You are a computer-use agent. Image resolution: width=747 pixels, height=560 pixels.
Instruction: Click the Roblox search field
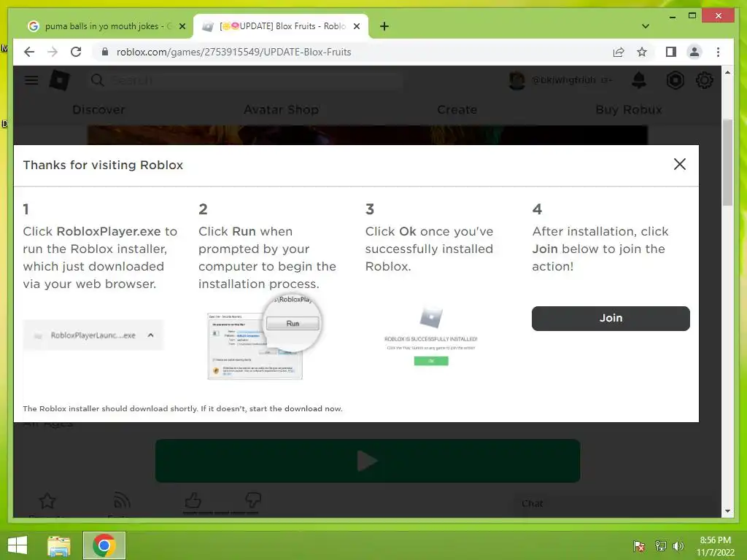pyautogui.click(x=245, y=80)
